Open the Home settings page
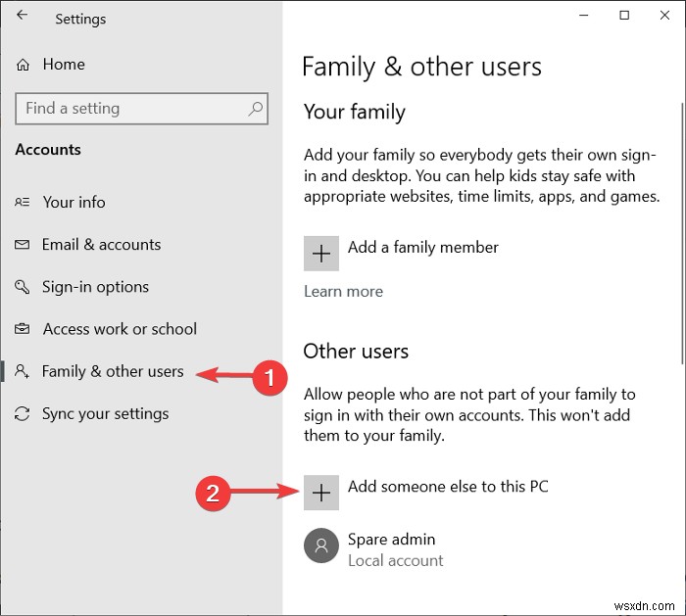 pos(64,65)
